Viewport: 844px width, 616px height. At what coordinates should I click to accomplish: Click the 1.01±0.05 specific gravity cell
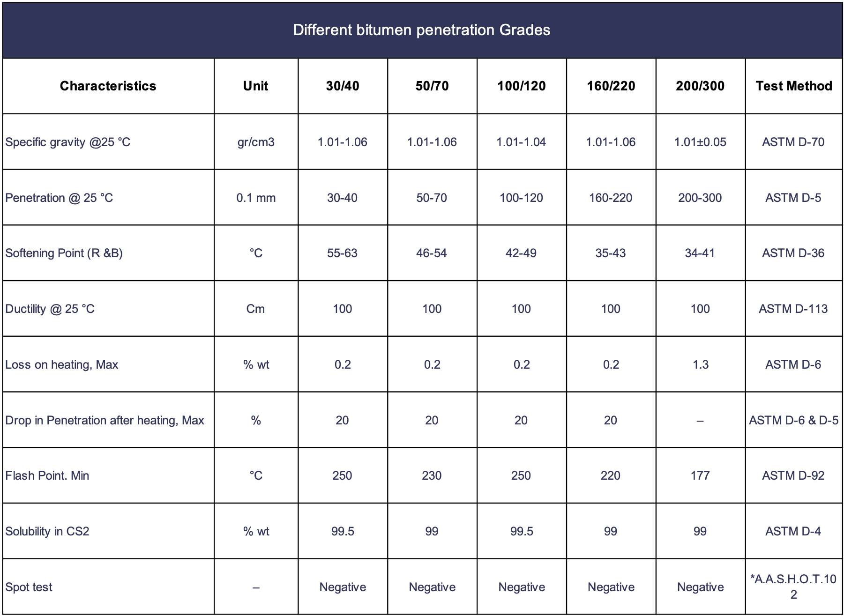point(700,142)
